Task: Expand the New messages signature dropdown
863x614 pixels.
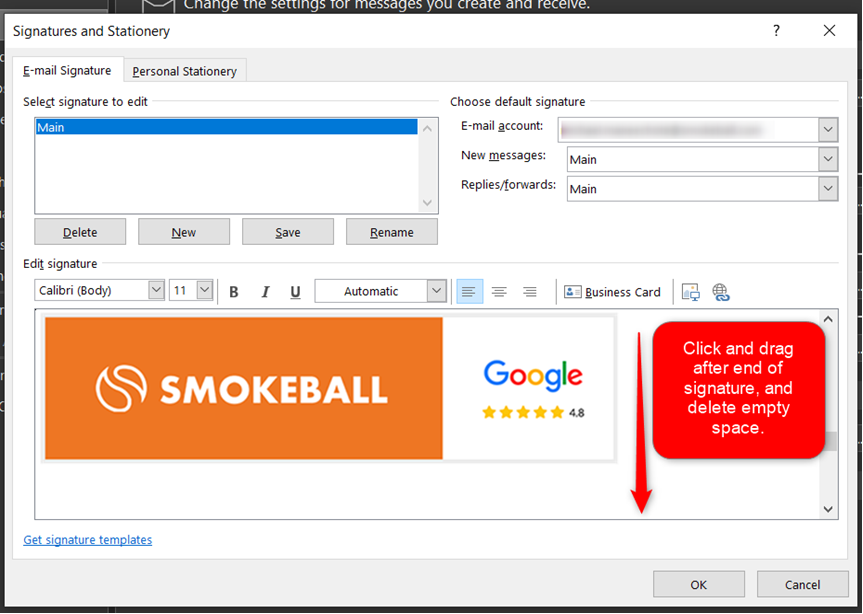Action: (828, 160)
